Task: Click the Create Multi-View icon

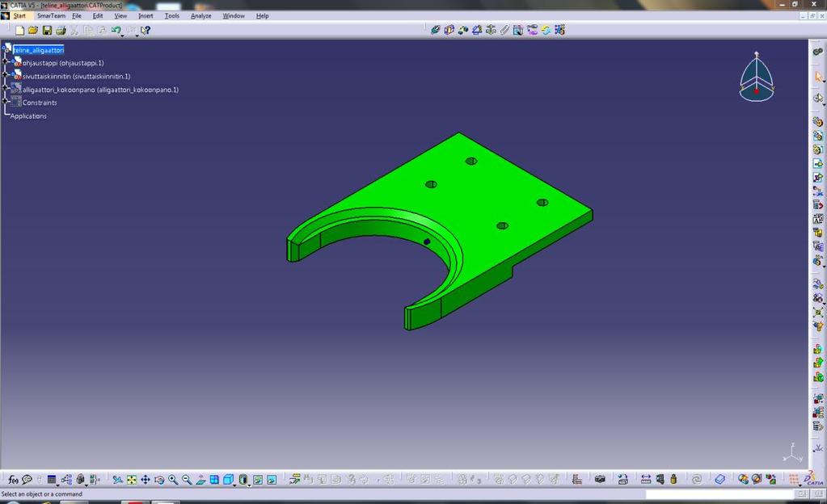Action: click(x=214, y=479)
